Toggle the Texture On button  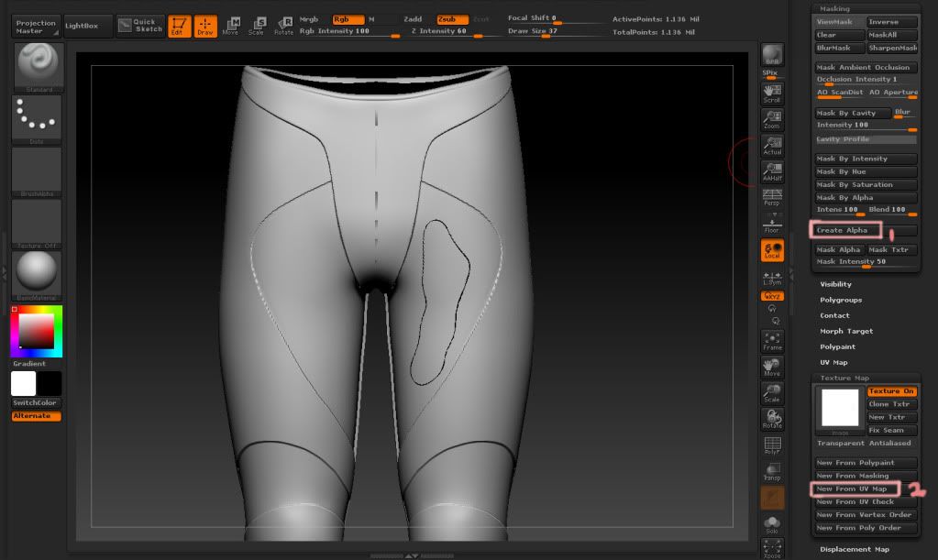891,391
